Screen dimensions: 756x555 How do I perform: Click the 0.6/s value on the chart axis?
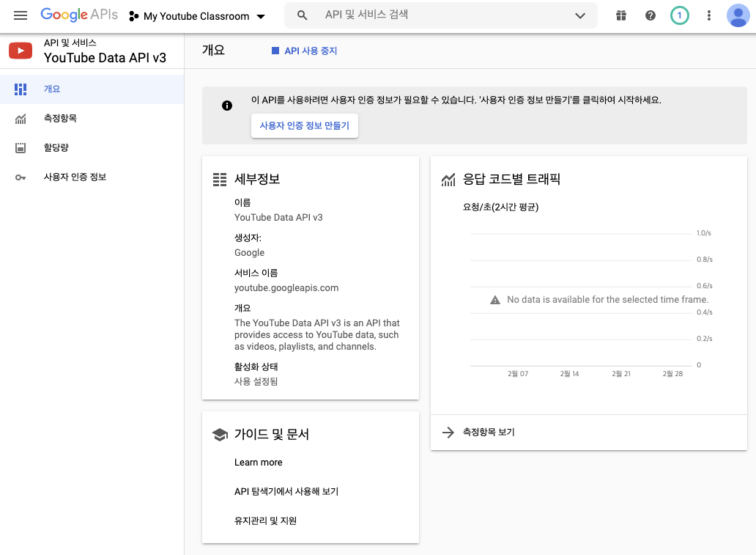coord(705,286)
